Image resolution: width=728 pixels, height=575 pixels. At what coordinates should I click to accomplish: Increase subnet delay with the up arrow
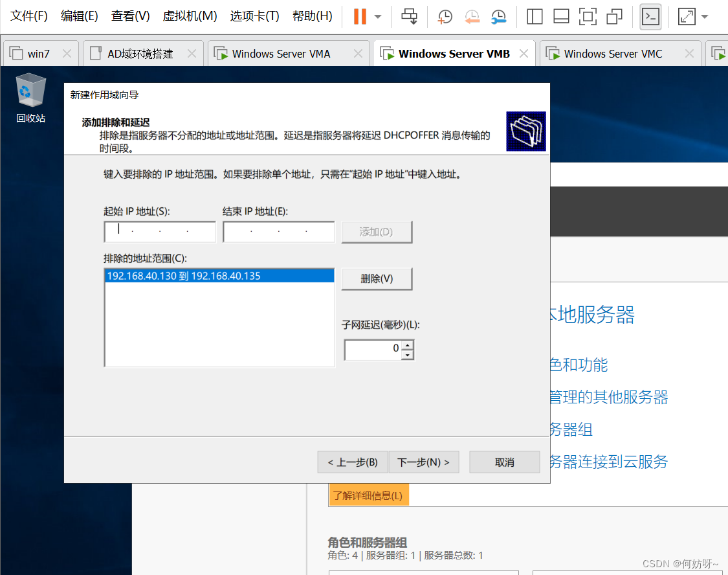(x=407, y=345)
